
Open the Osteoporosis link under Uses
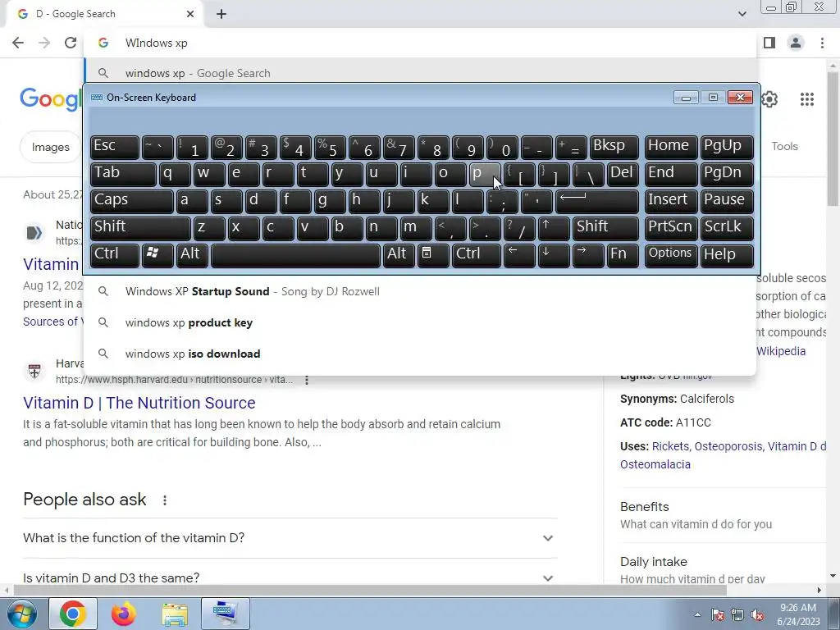[x=728, y=446]
